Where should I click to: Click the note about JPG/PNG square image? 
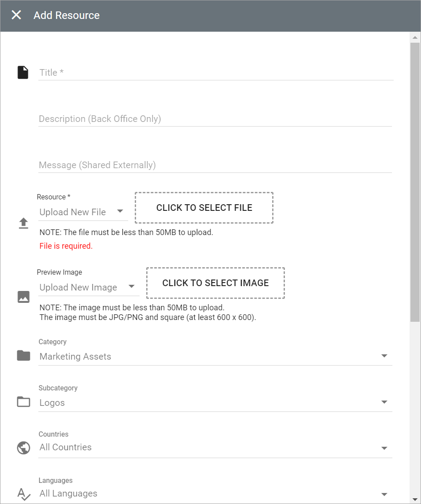pyautogui.click(x=148, y=317)
